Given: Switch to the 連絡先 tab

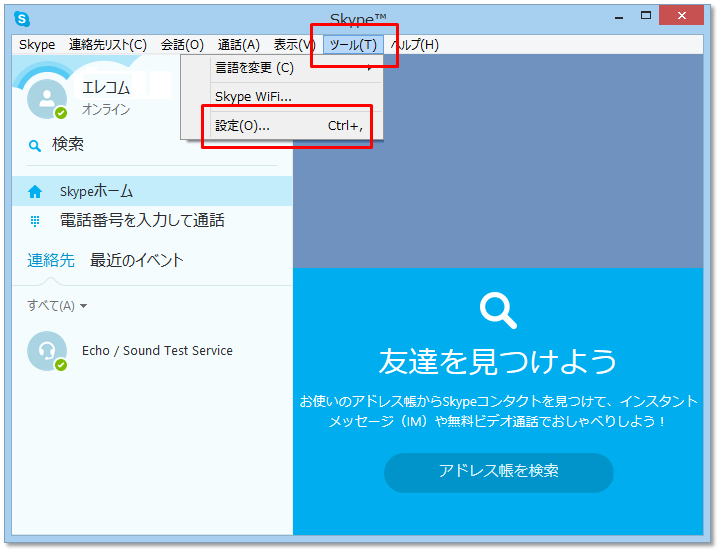Looking at the screenshot, I should pos(51,260).
